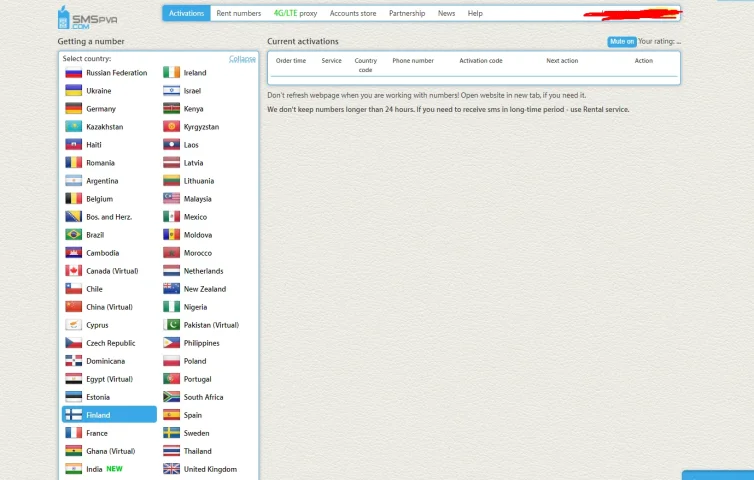The width and height of the screenshot is (754, 480).
Task: Choose Morocco country name
Action: coord(198,253)
